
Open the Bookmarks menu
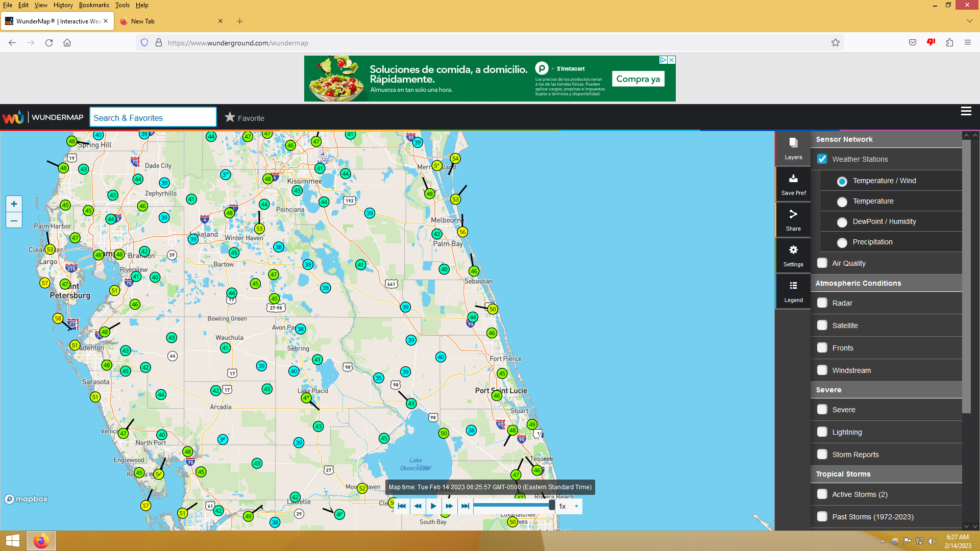(x=94, y=5)
